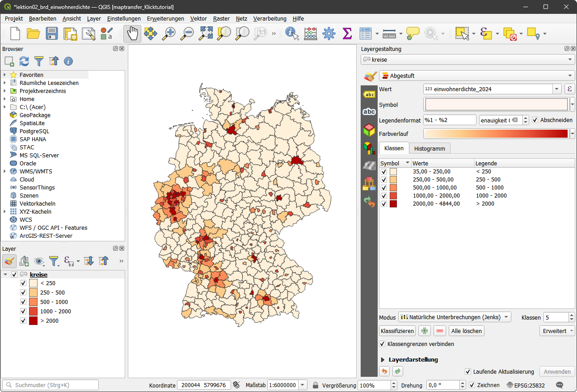Toggle 'Laufende Aktualisierung' off
This screenshot has width=577, height=392.
(467, 371)
